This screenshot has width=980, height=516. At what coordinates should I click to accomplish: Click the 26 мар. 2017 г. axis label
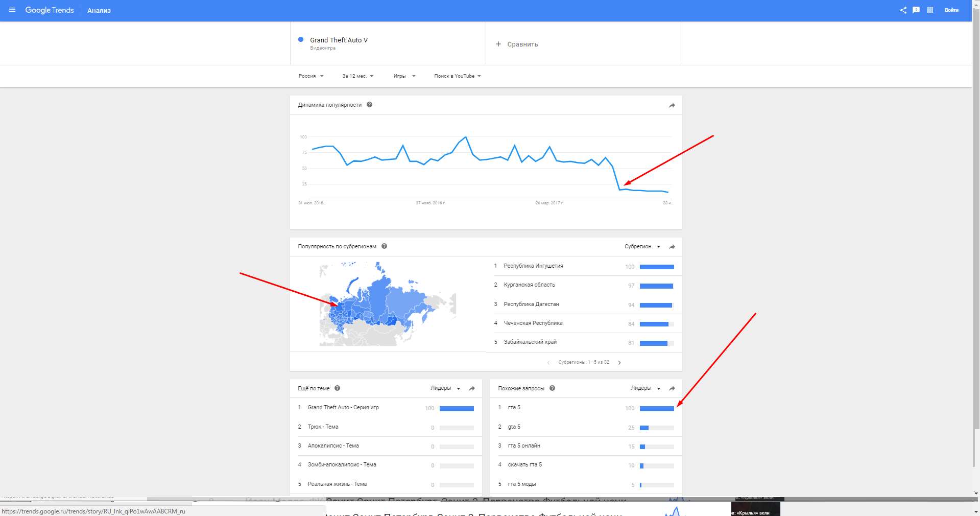pyautogui.click(x=549, y=203)
